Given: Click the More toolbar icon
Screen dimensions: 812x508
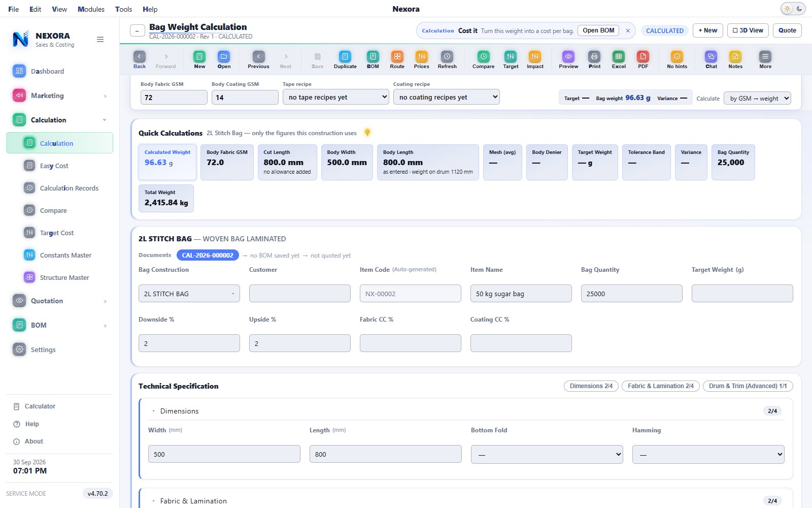Looking at the screenshot, I should coord(765,59).
